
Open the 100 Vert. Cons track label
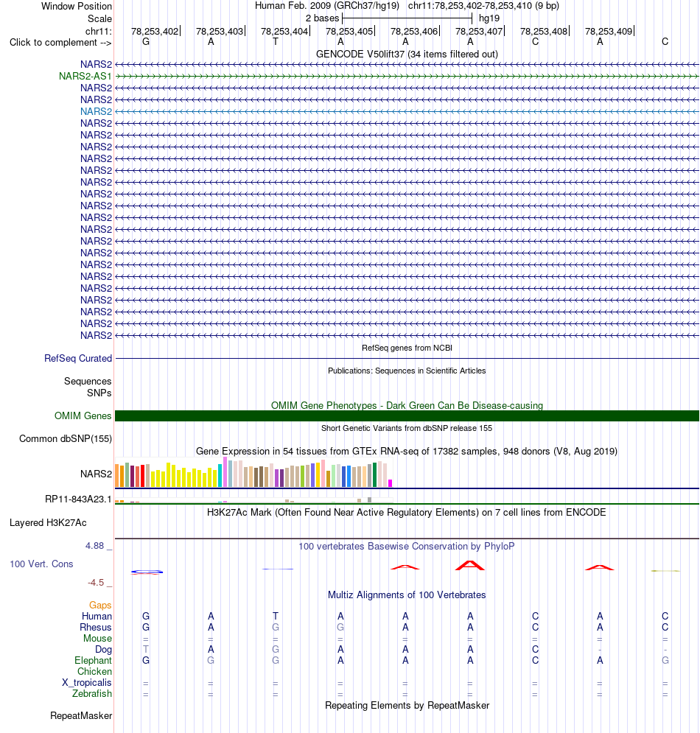[41, 564]
